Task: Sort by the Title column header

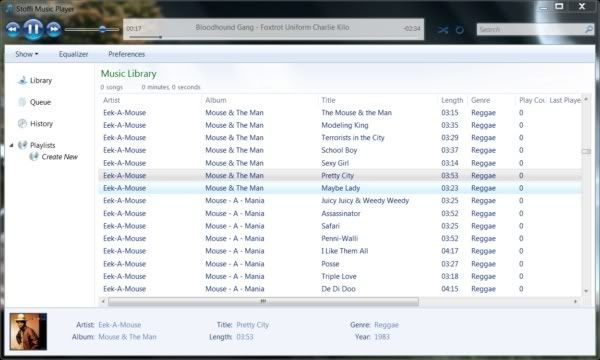Action: [328, 100]
